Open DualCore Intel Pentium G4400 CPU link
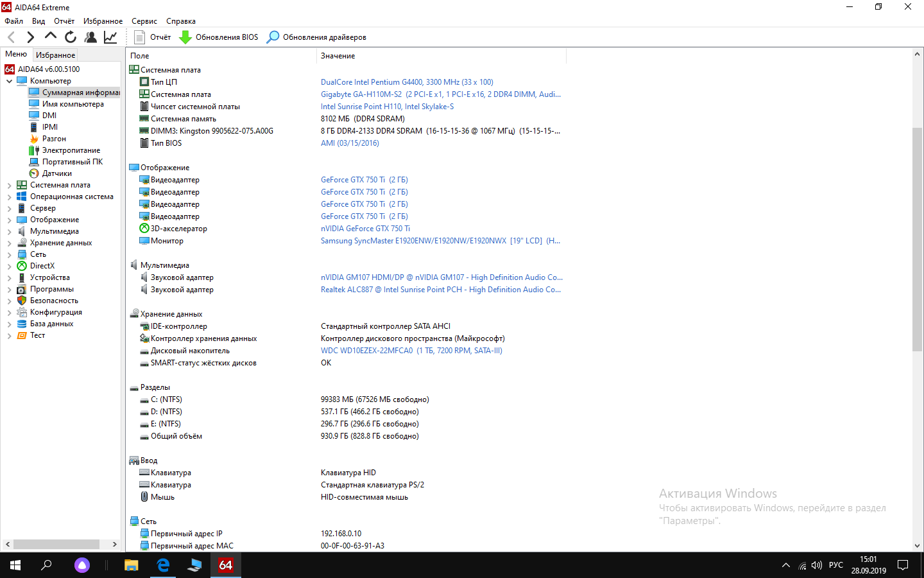Screen dimensions: 924x578 tap(407, 82)
